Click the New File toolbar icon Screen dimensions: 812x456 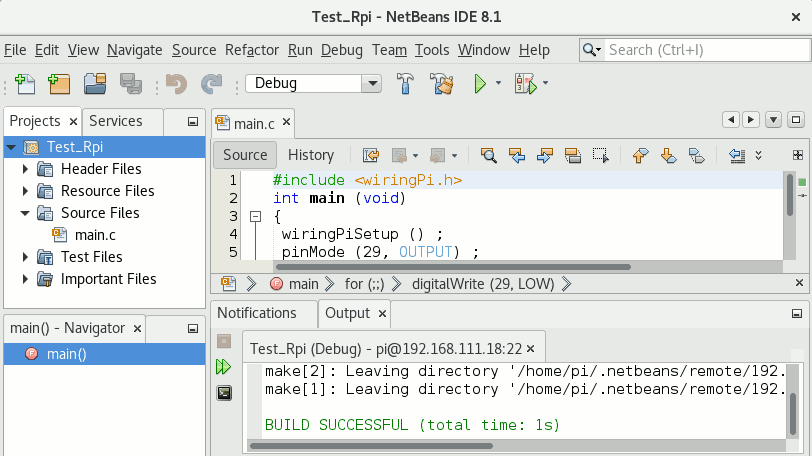point(25,83)
